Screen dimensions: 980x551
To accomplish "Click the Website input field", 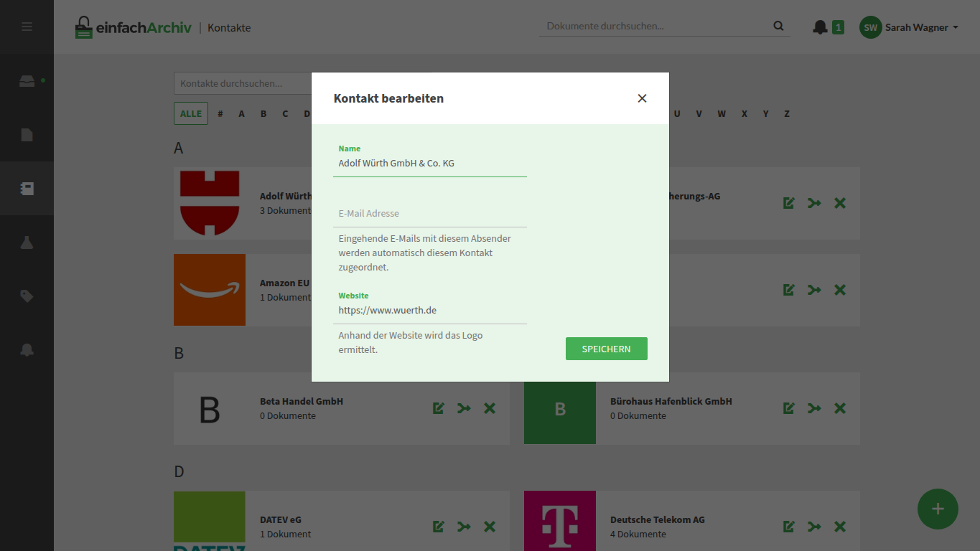I will click(x=430, y=311).
